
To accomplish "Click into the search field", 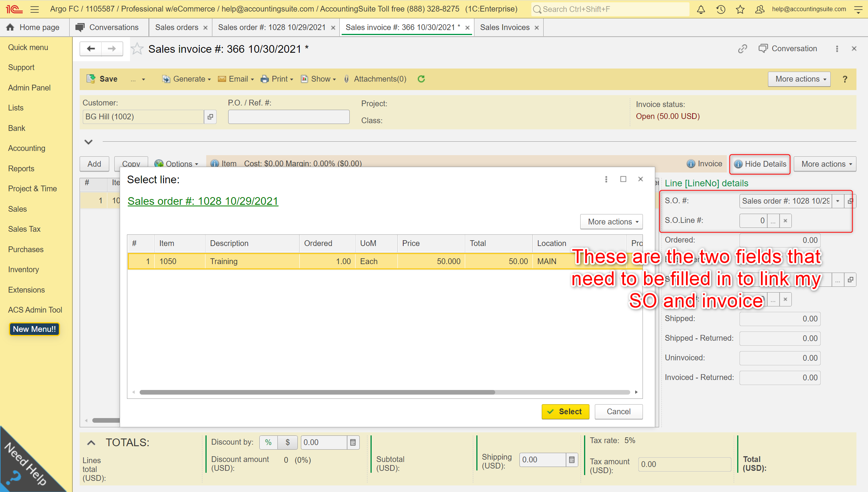I will (x=610, y=9).
